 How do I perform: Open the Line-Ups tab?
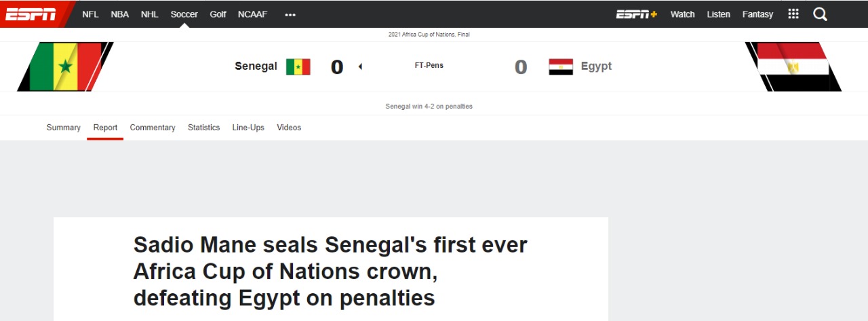click(248, 128)
